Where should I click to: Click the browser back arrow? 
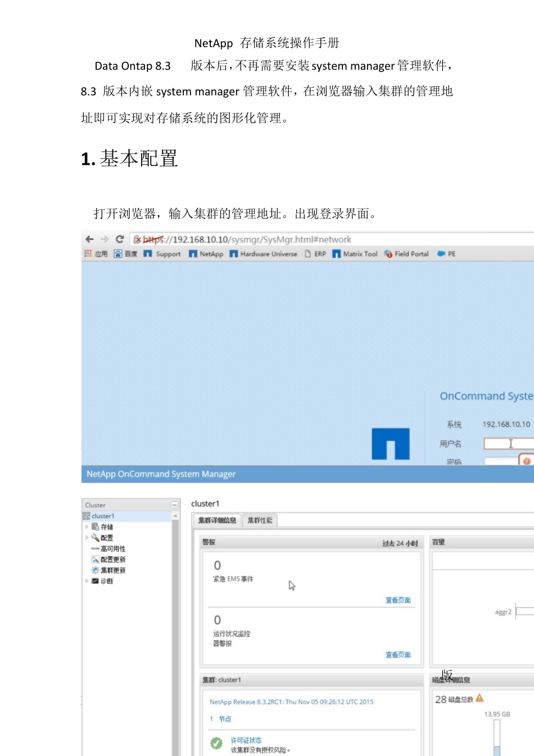[x=89, y=239]
